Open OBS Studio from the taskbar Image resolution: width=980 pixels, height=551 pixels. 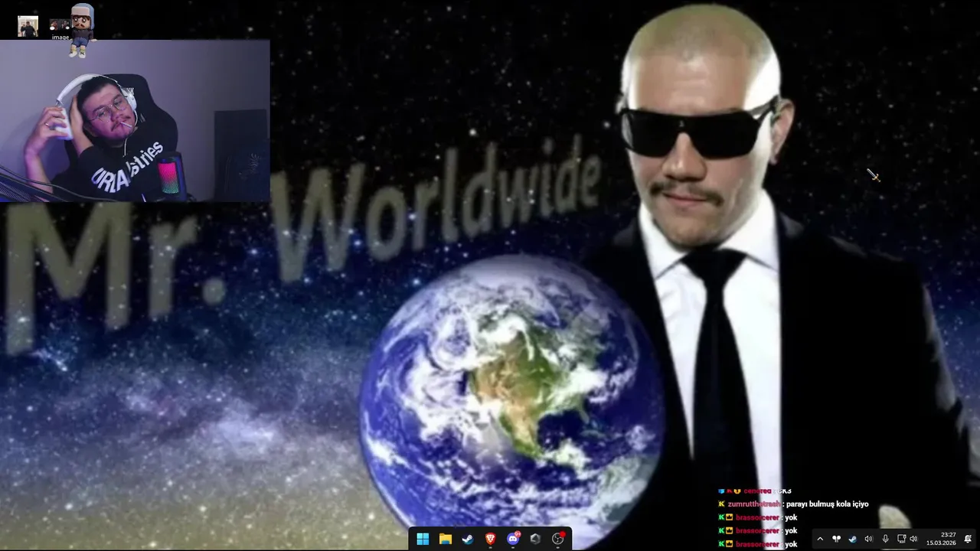click(558, 539)
